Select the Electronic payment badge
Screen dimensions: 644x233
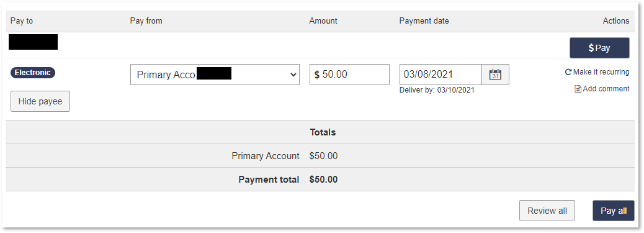(33, 73)
